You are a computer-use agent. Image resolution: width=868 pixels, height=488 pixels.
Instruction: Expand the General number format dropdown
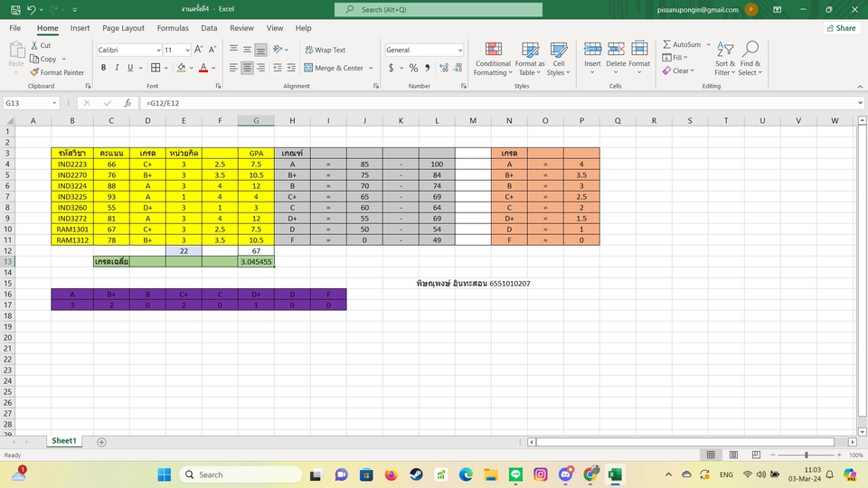click(x=459, y=51)
